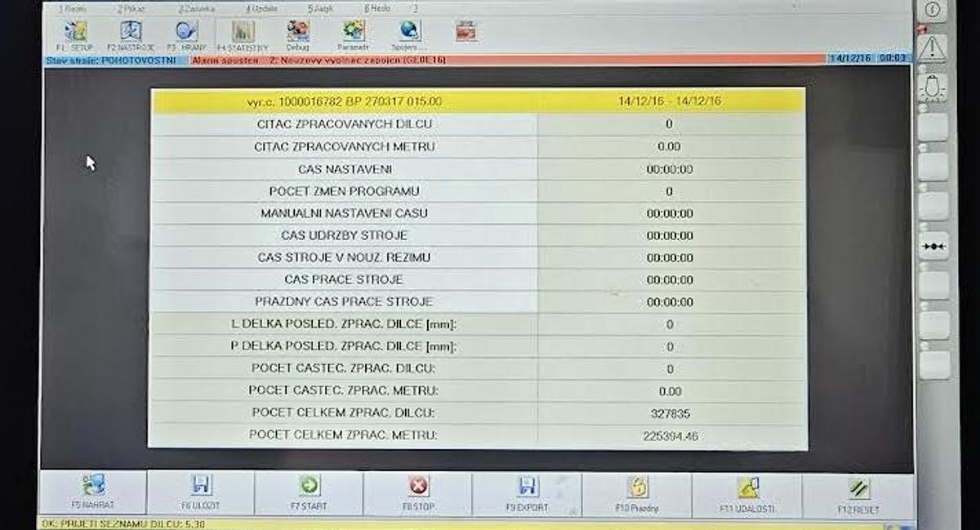Open the Jazyk language menu
This screenshot has height=530, width=980.
tap(321, 7)
